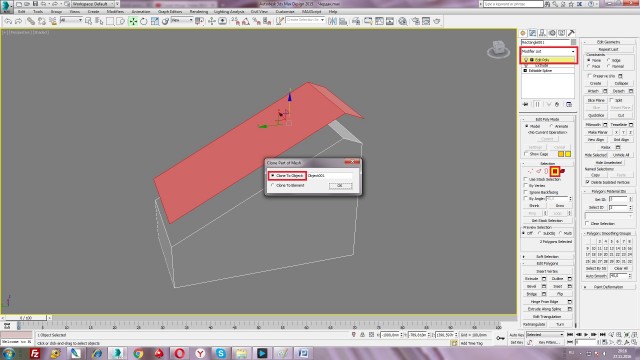Click the Make Planar button
The width and height of the screenshot is (640, 360).
click(x=598, y=132)
